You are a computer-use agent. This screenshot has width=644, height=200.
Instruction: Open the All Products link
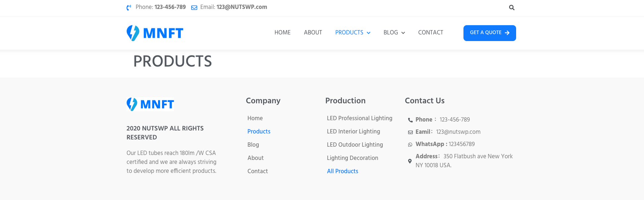point(342,171)
